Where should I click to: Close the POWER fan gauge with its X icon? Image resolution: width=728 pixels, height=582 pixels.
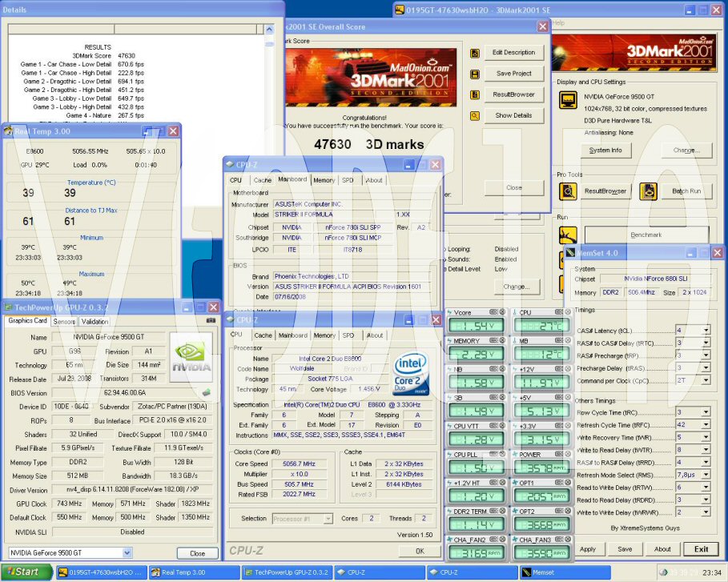567,455
